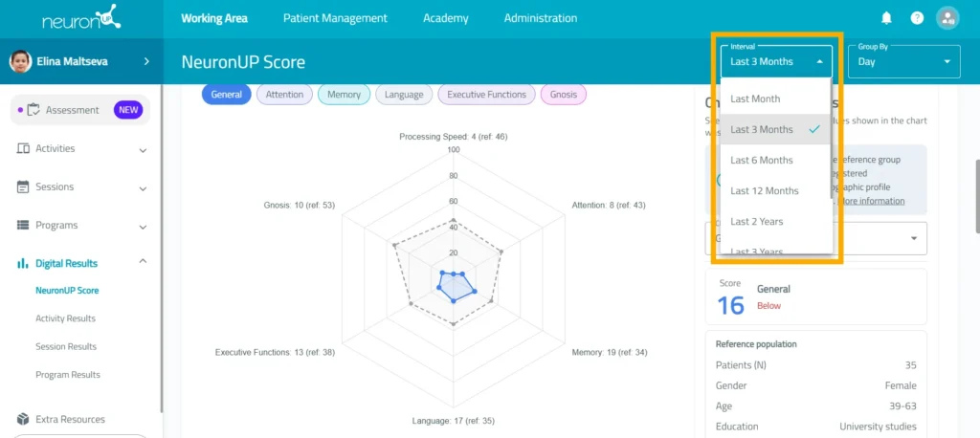Screen dimensions: 980x438
Task: Click Elina Maltseva's patient photo
Action: pos(21,61)
